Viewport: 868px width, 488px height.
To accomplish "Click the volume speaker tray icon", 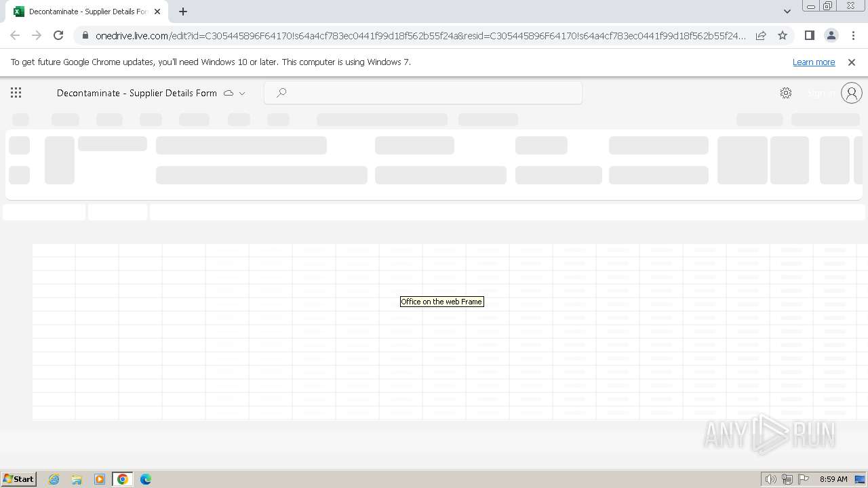I will pos(770,479).
